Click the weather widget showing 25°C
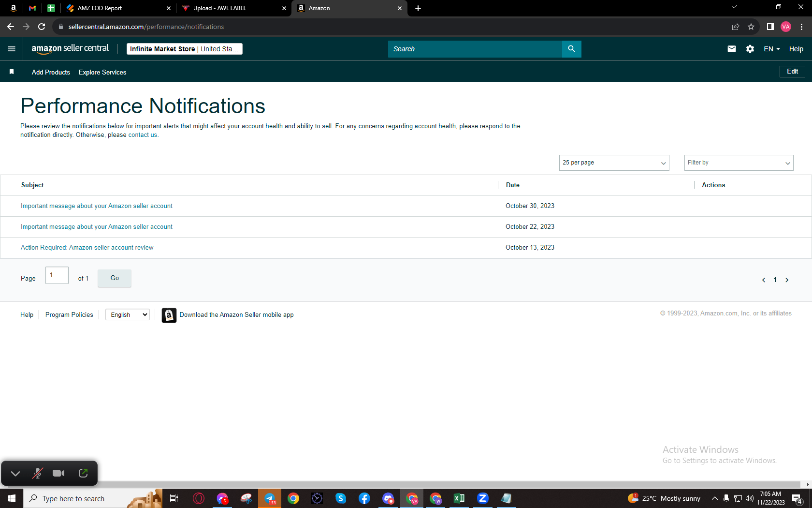 [664, 498]
